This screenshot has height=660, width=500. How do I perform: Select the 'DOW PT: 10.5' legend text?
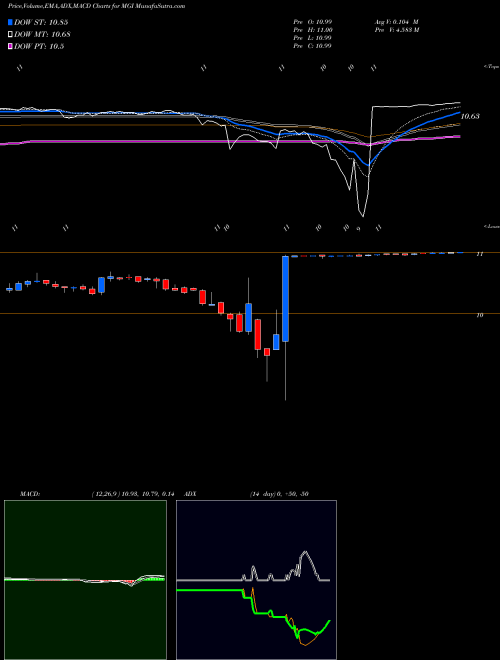point(39,46)
